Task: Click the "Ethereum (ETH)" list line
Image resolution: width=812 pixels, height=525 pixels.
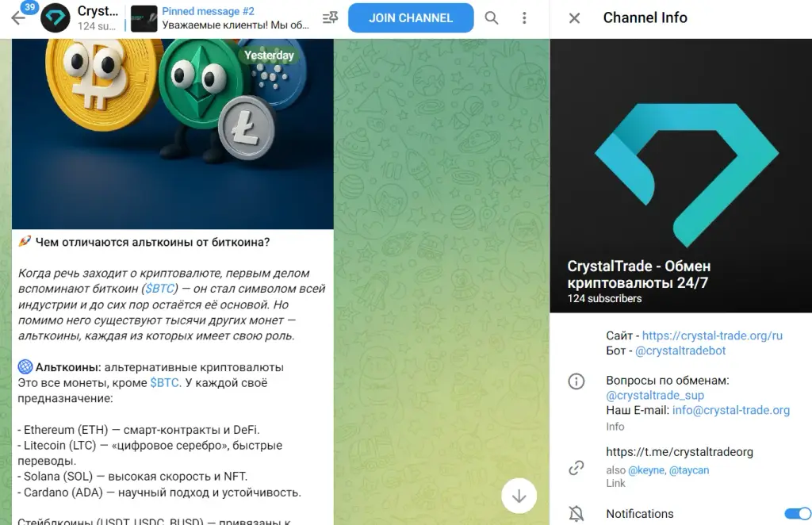Action: (x=139, y=430)
